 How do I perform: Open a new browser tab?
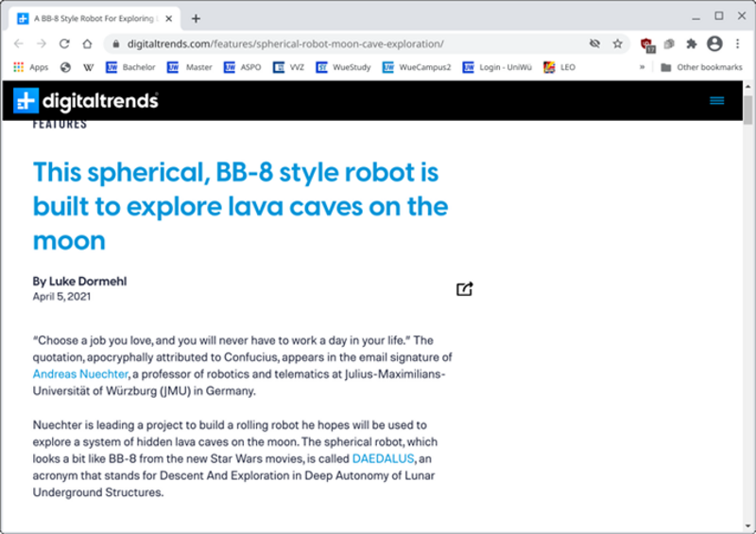pos(196,18)
